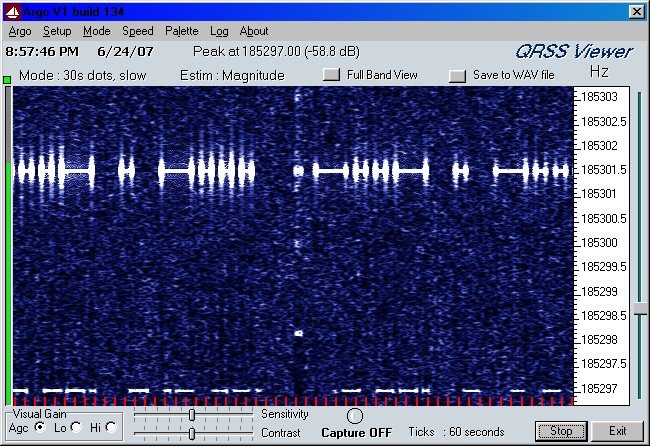Open the Log menu
This screenshot has height=446, width=650.
click(219, 31)
